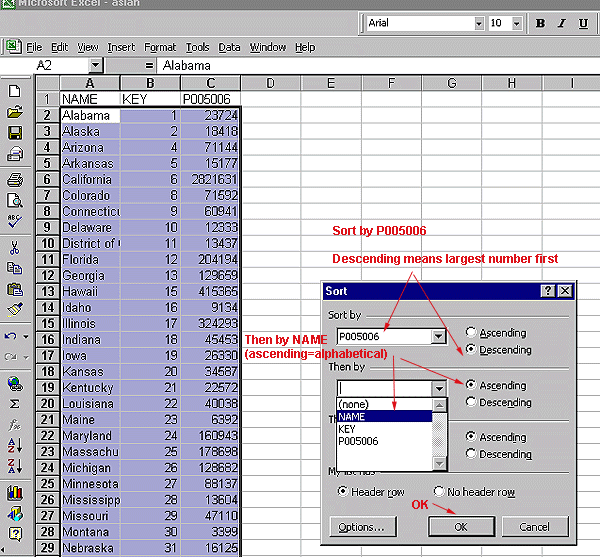This screenshot has height=557, width=600.
Task: Click the Print icon in left toolbar
Action: pos(14,180)
